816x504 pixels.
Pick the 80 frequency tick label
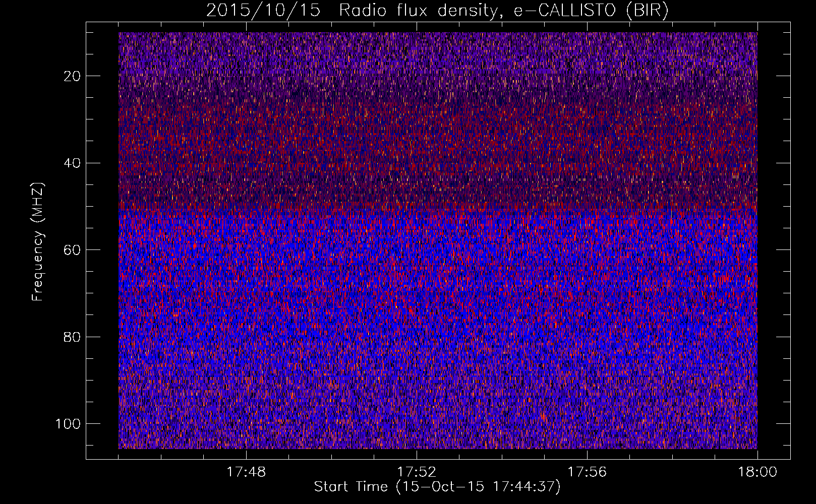73,337
